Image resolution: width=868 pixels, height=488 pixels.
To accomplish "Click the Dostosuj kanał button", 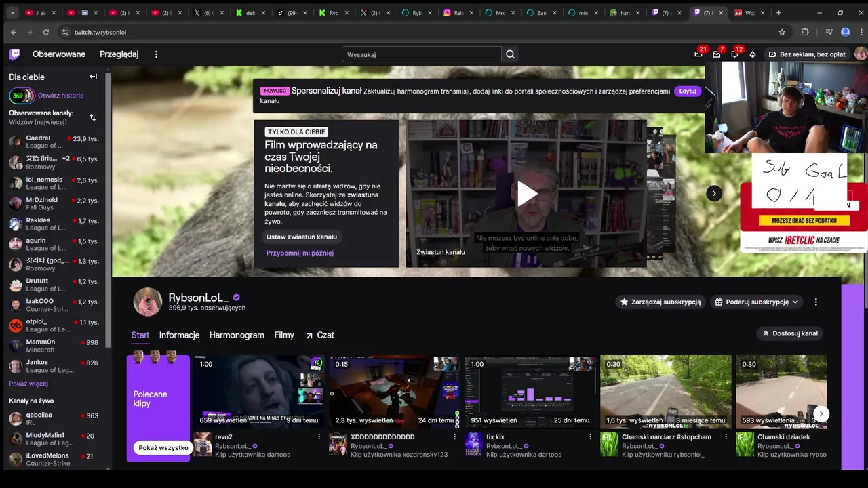I will click(790, 333).
